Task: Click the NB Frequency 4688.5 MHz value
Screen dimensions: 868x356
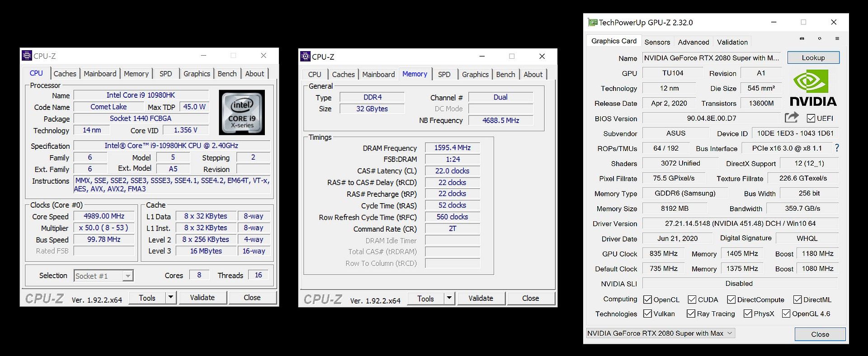Action: [x=500, y=120]
